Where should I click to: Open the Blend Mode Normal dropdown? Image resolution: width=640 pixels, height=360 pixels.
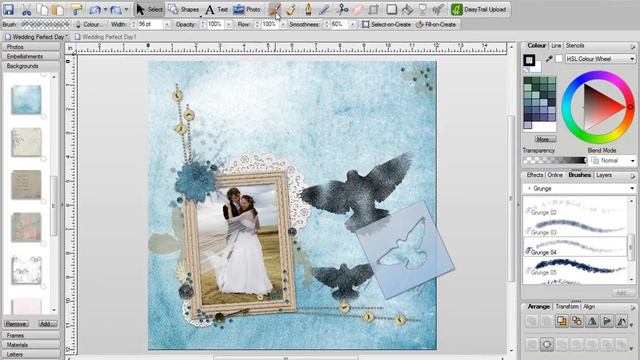point(613,160)
